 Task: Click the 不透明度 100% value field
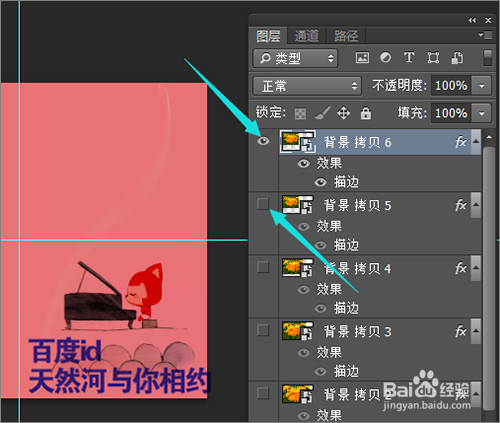click(x=451, y=86)
